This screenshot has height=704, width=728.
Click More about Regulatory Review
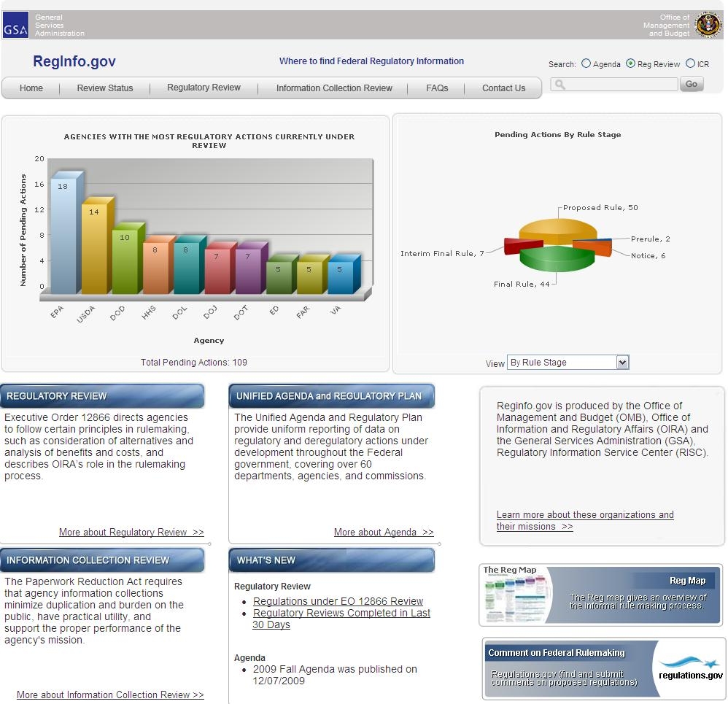131,532
